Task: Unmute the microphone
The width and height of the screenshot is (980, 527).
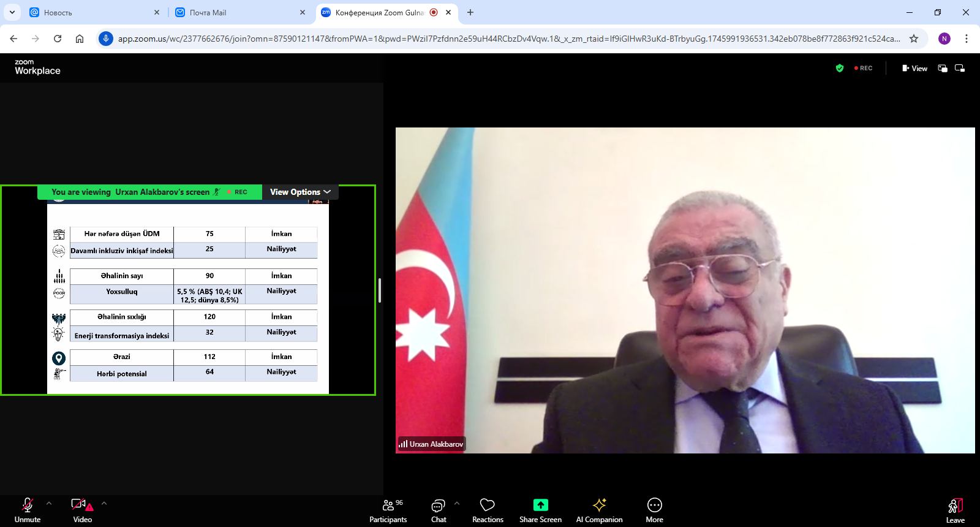Action: pyautogui.click(x=28, y=510)
